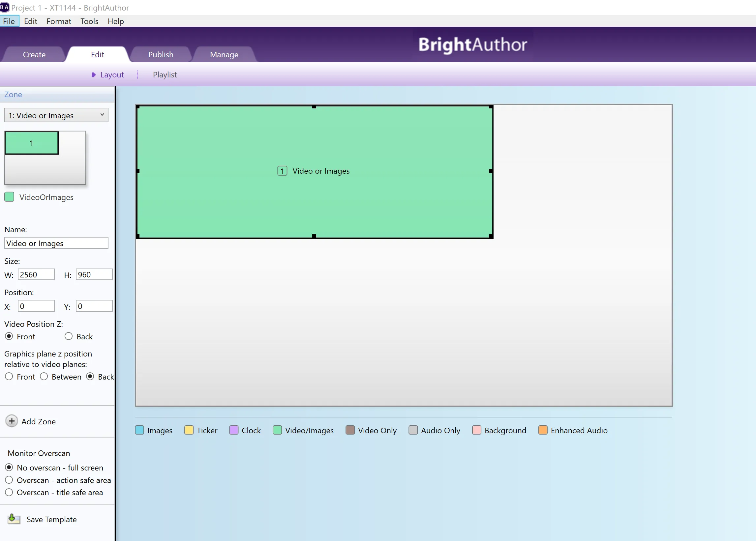Click the zone's right-middle resize handle

click(491, 171)
